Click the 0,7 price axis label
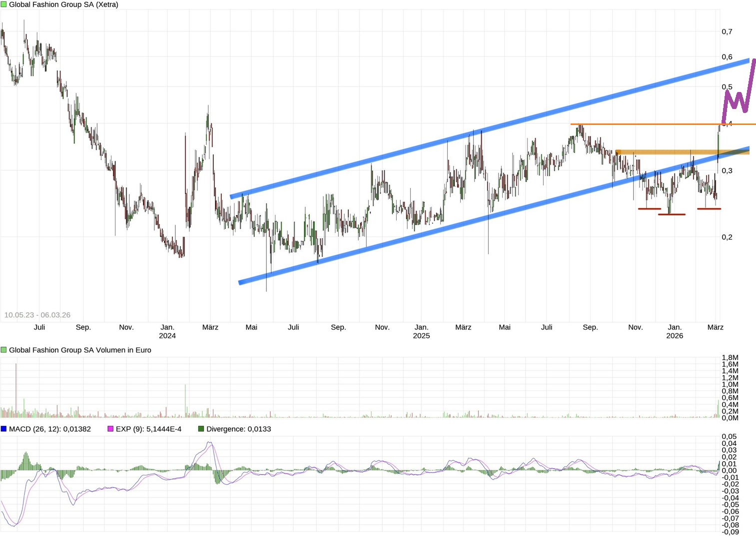756x540 pixels. pyautogui.click(x=727, y=31)
